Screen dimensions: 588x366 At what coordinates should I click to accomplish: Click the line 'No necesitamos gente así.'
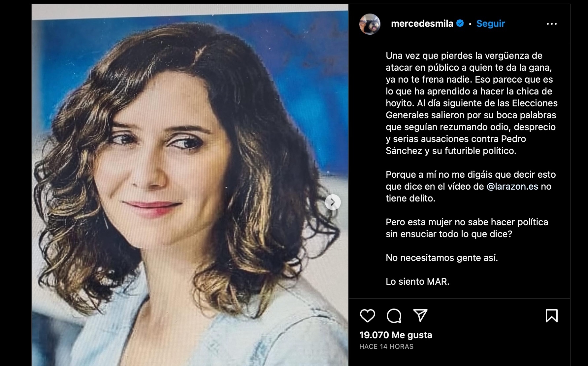coord(442,258)
